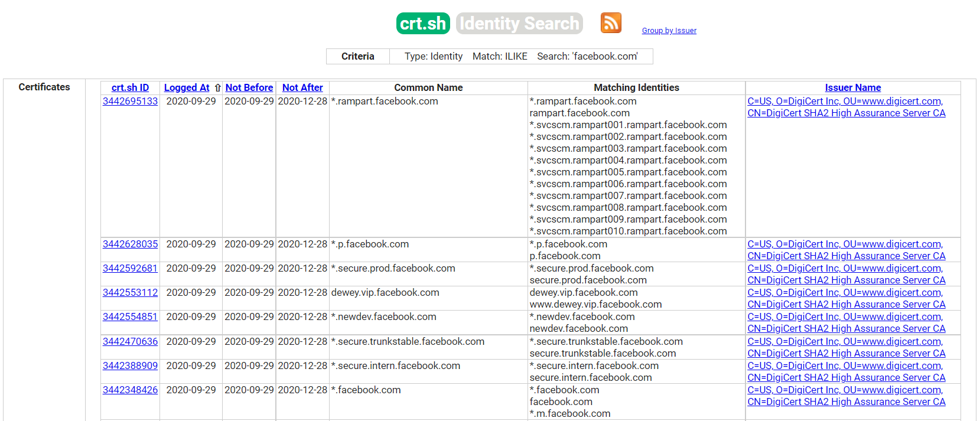Image resolution: width=980 pixels, height=421 pixels.
Task: Sort by the Logged At column
Action: pos(187,87)
